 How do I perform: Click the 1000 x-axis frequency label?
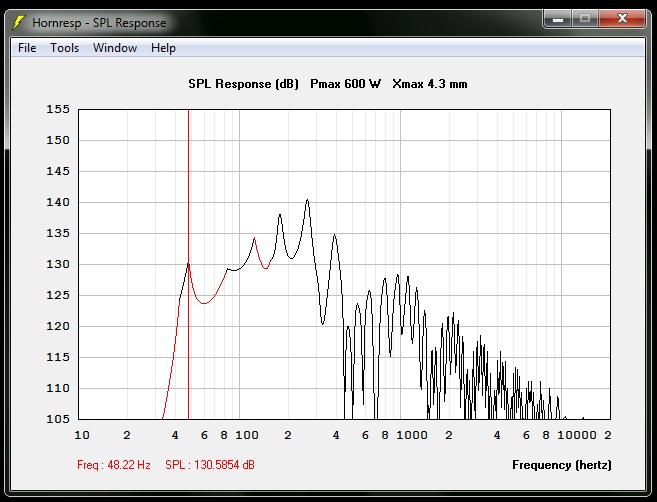[412, 435]
